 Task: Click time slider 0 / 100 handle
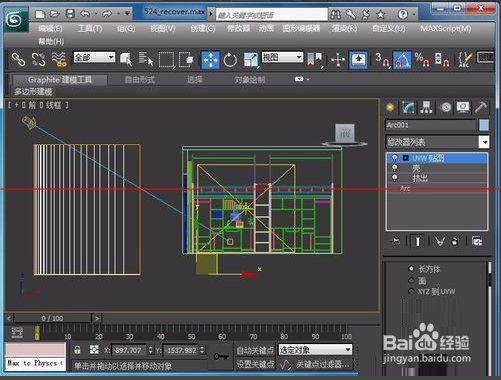52,318
